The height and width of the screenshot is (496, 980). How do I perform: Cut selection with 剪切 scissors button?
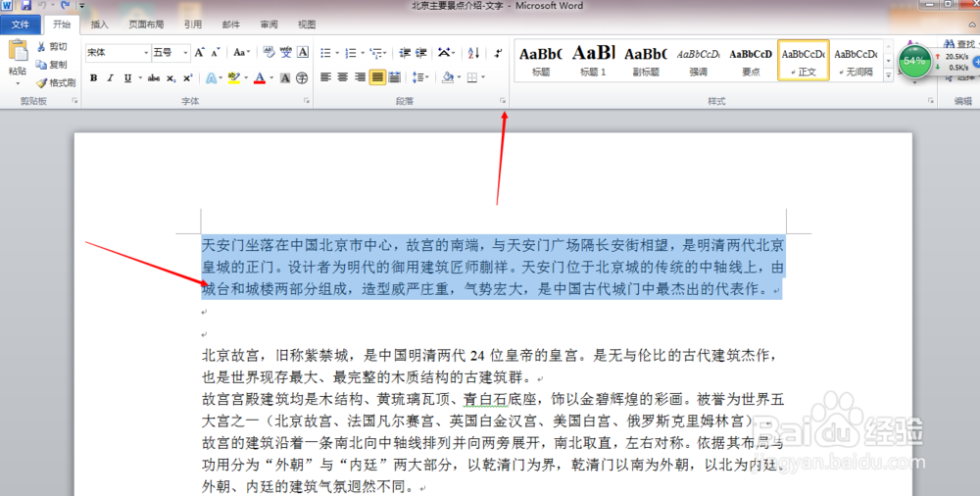[x=51, y=47]
